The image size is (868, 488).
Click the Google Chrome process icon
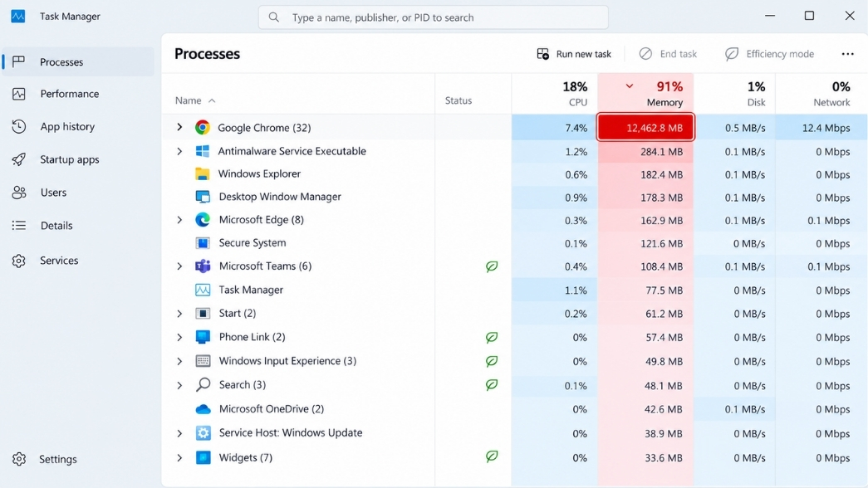click(x=203, y=128)
